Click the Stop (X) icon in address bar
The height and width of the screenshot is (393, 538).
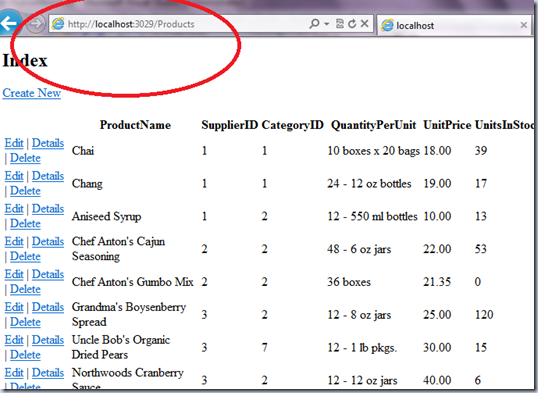tap(364, 24)
